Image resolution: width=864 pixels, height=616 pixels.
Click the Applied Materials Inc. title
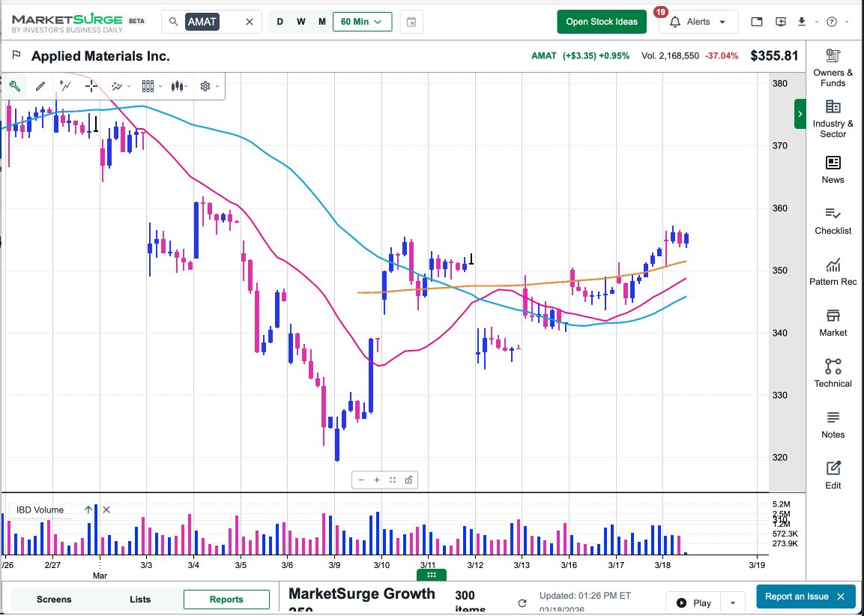pos(101,55)
